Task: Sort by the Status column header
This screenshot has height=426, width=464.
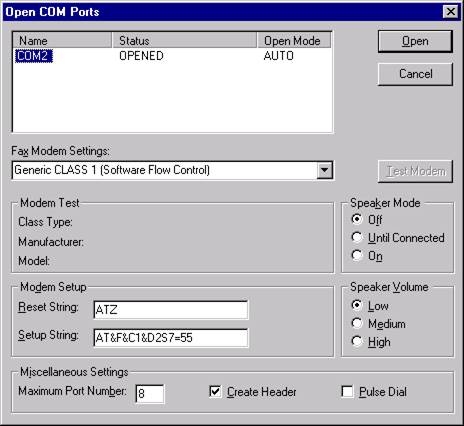Action: pyautogui.click(x=184, y=41)
